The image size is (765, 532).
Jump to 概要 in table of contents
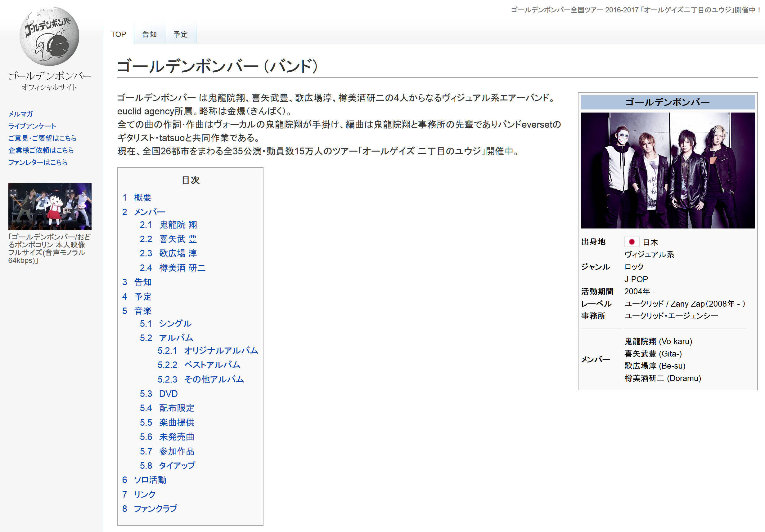pyautogui.click(x=143, y=197)
